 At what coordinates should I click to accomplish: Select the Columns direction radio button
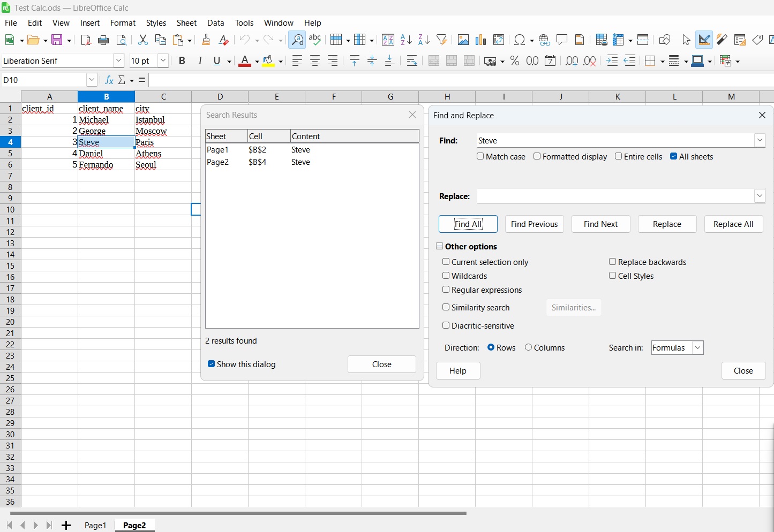pos(529,347)
